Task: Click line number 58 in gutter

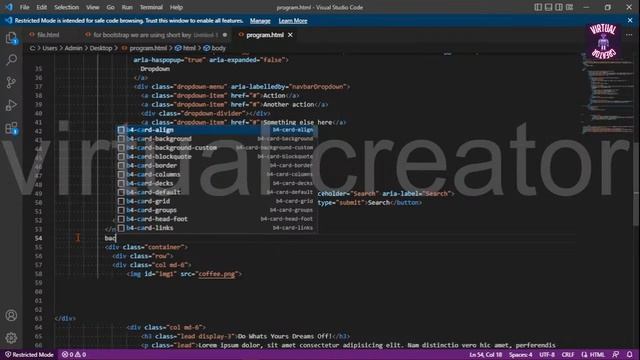Action: pos(38,274)
